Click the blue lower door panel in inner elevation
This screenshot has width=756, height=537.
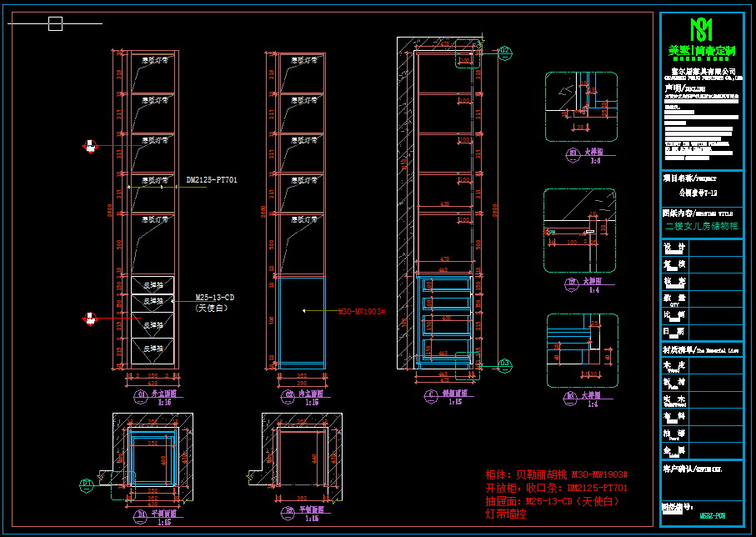coord(301,321)
